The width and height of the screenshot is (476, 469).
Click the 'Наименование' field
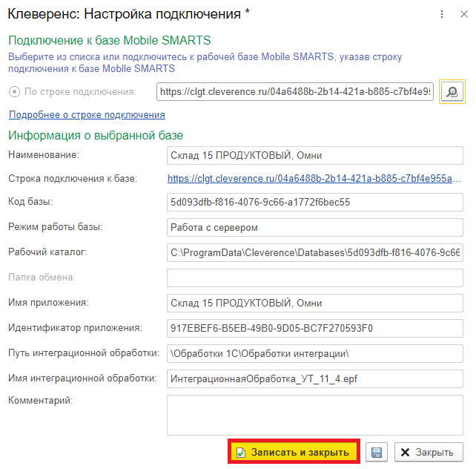(315, 156)
